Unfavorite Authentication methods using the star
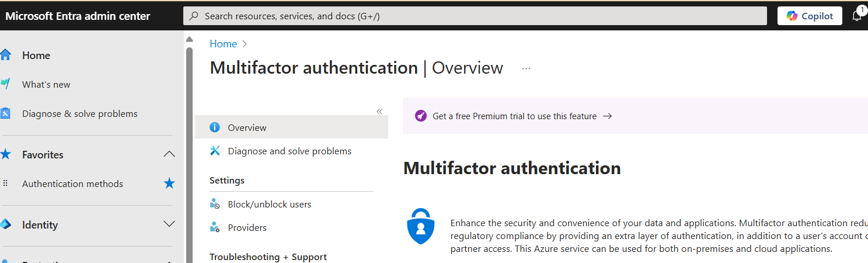This screenshot has width=868, height=263. (x=169, y=184)
